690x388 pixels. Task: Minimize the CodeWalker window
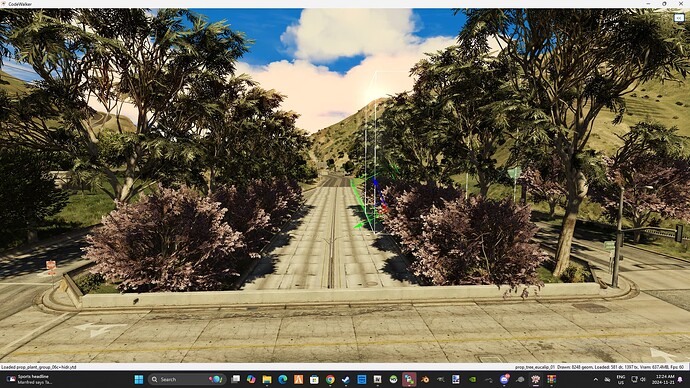pyautogui.click(x=648, y=4)
